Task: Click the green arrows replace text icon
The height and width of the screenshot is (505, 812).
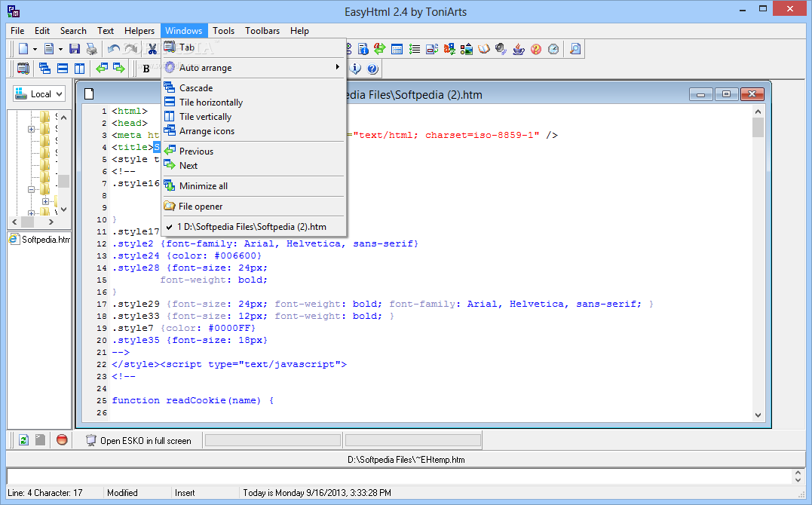Action: click(380, 49)
